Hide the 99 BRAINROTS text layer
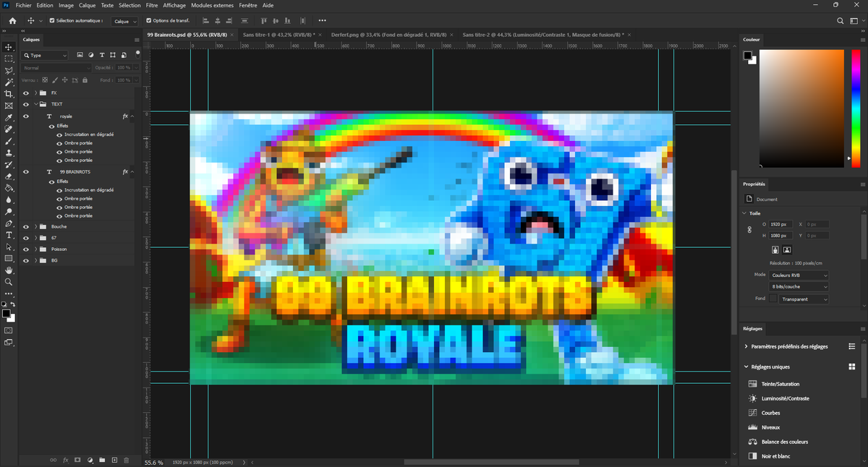 tap(26, 172)
